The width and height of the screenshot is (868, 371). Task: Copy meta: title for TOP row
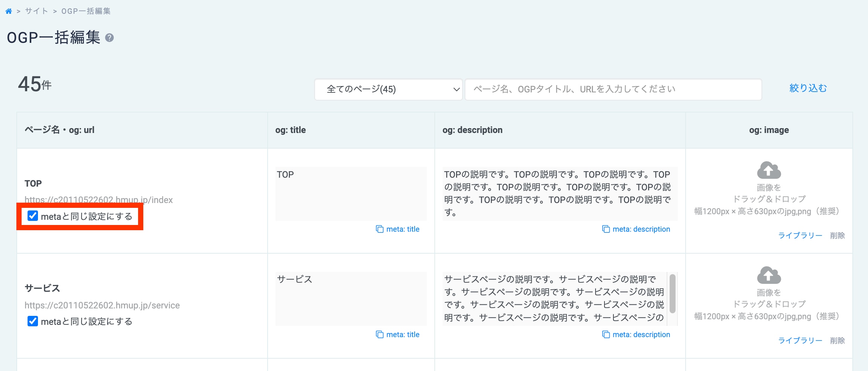tap(403, 229)
